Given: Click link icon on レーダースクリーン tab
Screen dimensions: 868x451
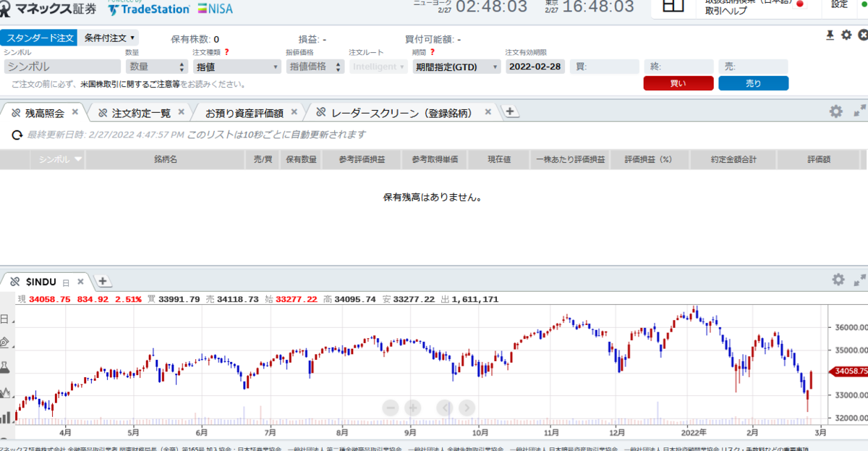Looking at the screenshot, I should [321, 113].
